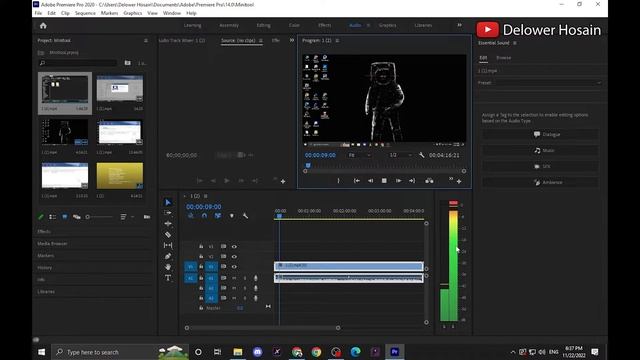Show hidden Source panel group tabs

point(291,40)
